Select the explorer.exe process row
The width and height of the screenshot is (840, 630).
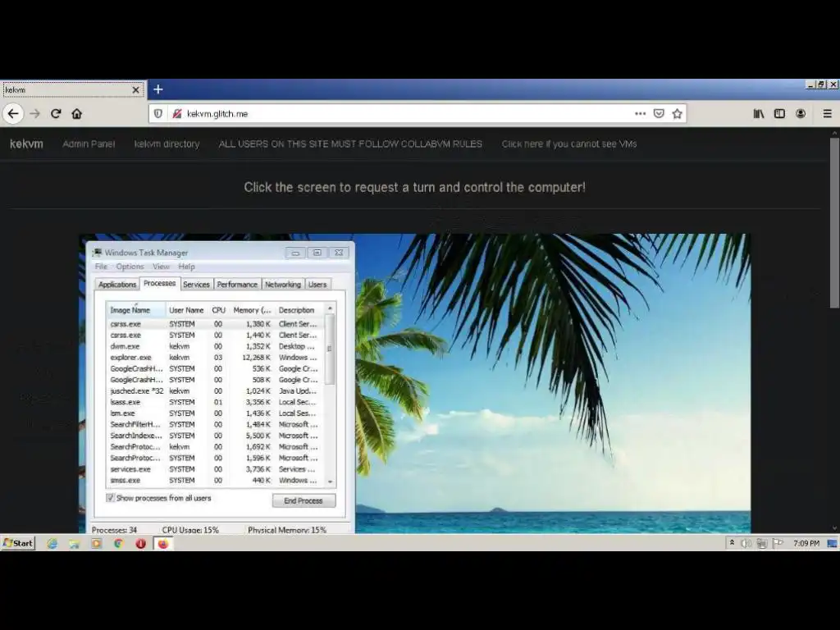pos(215,358)
